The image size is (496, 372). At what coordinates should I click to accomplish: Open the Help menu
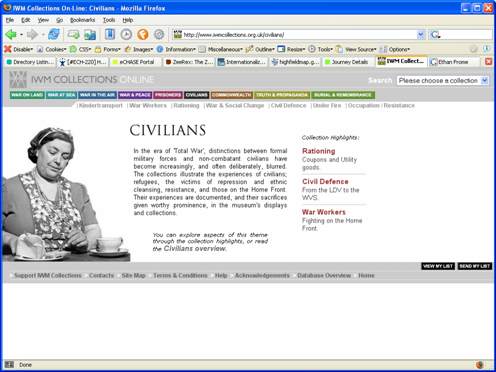pos(128,20)
